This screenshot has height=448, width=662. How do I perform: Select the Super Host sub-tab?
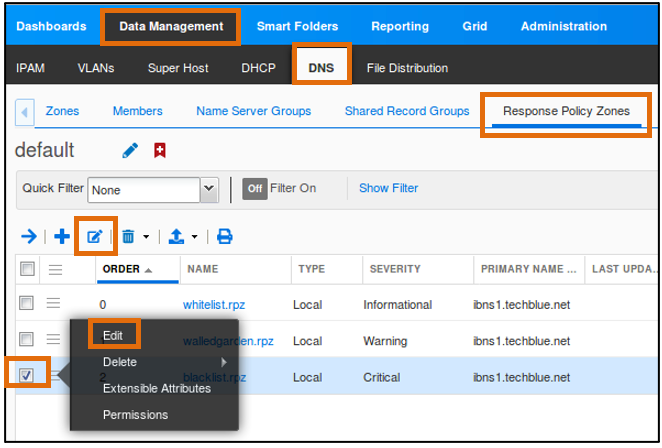pyautogui.click(x=178, y=68)
